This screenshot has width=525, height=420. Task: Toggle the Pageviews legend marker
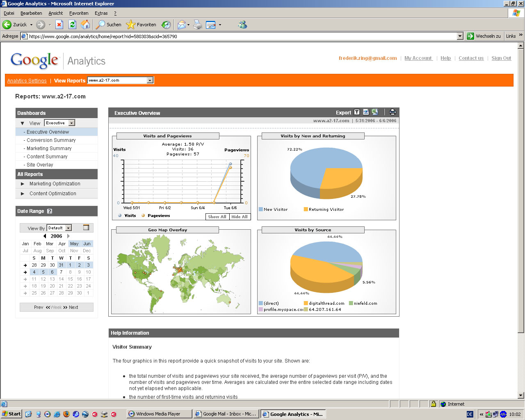143,215
